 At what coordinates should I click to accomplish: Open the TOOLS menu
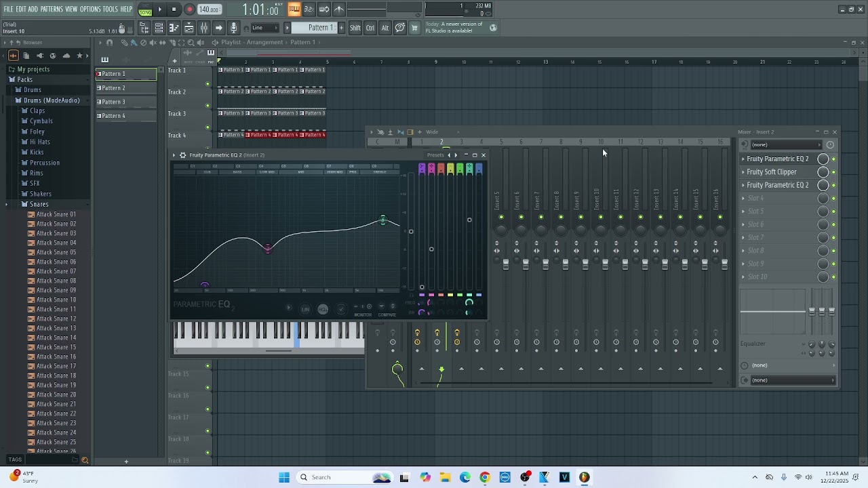(x=111, y=9)
